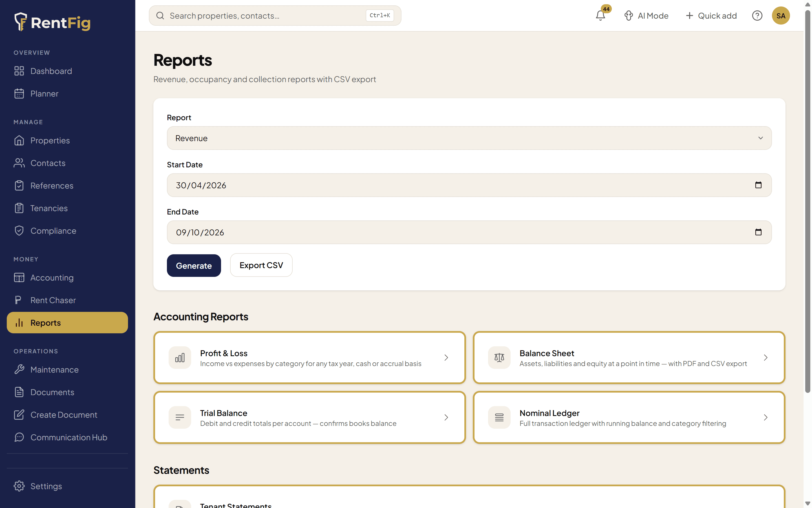Viewport: 812px width, 508px height.
Task: Open Documents from the sidebar
Action: tap(67, 392)
